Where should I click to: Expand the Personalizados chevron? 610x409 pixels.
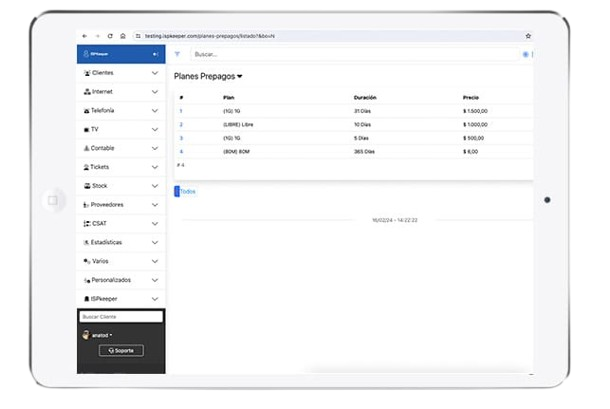coord(155,280)
